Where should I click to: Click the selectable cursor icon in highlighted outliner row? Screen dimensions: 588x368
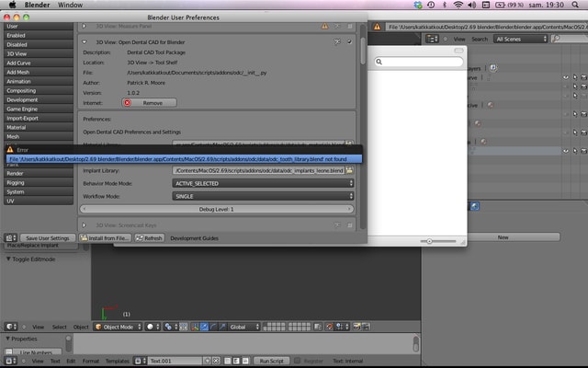click(x=575, y=151)
